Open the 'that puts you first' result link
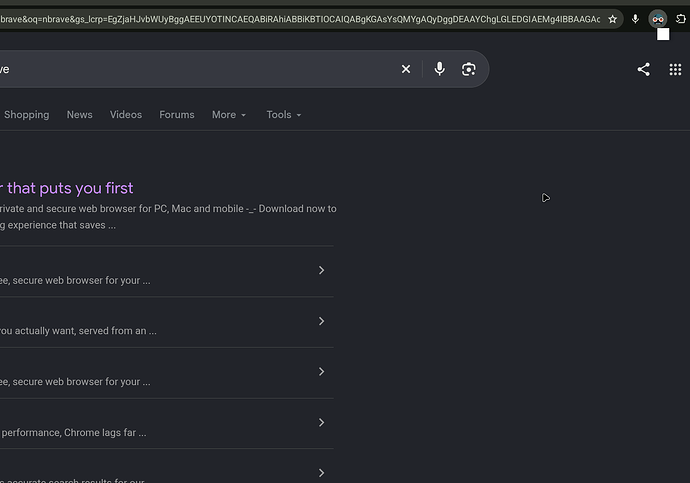 [x=67, y=188]
